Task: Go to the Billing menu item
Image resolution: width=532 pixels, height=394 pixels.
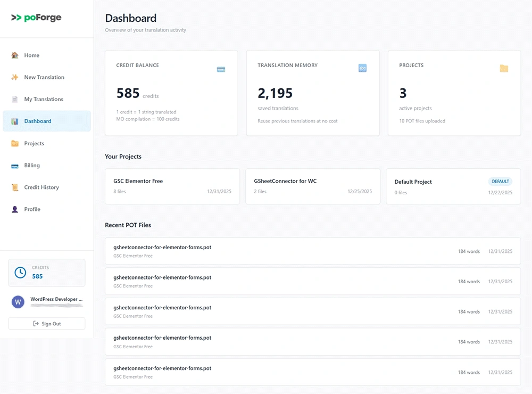Action: click(x=32, y=166)
